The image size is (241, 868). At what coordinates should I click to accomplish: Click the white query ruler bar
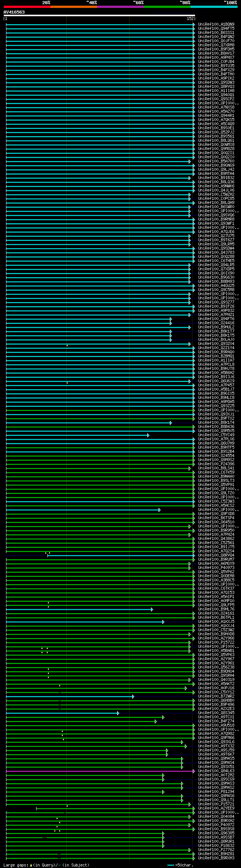(x=99, y=15)
